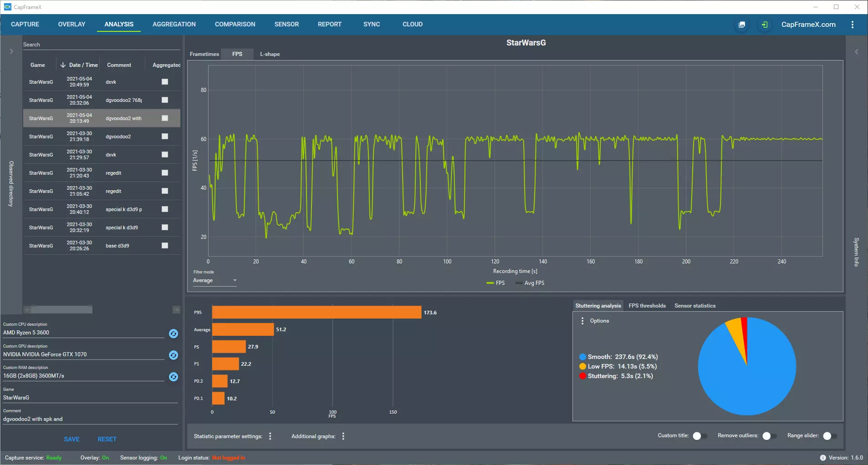Switch to the L-shape graph tab

tap(270, 54)
